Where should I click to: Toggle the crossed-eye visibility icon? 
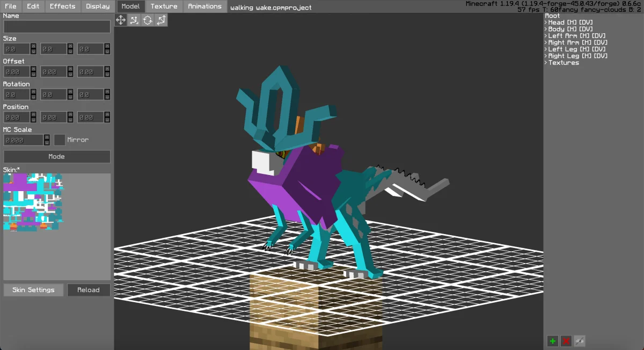tap(579, 341)
